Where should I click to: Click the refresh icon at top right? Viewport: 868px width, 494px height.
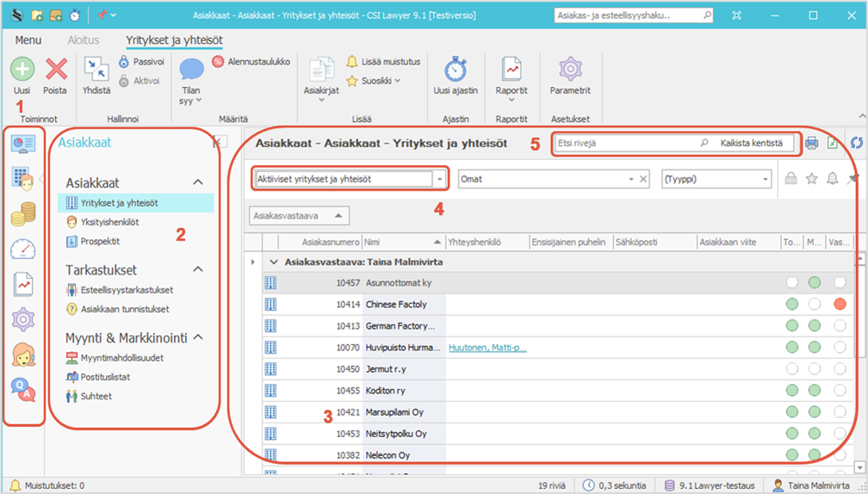[x=856, y=144]
